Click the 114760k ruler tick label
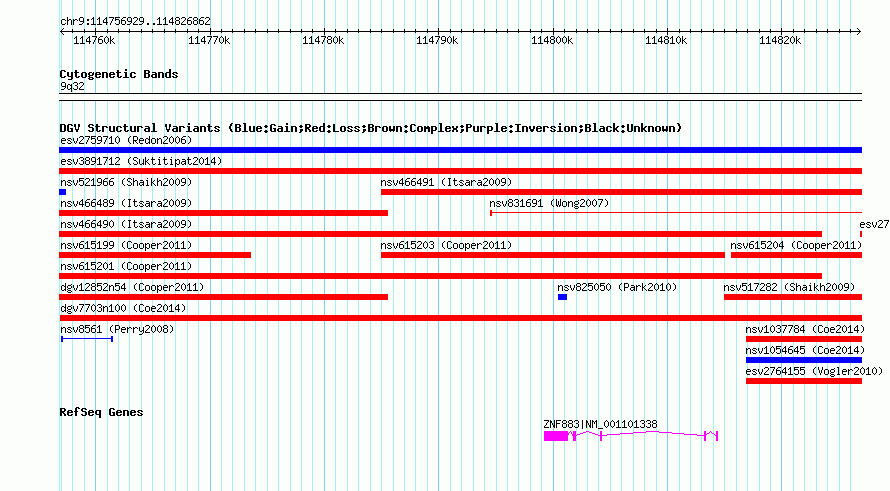Image resolution: width=890 pixels, height=491 pixels. pyautogui.click(x=94, y=41)
